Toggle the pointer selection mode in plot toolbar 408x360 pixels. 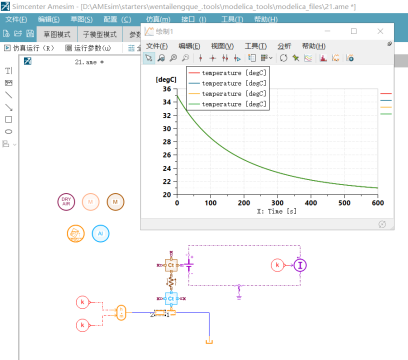pos(149,58)
